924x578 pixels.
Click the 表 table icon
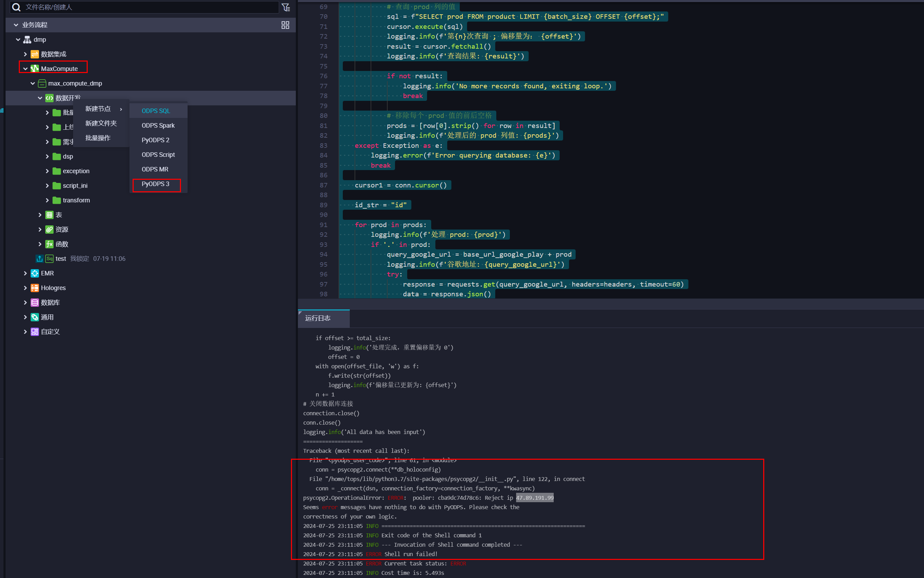[x=49, y=215]
